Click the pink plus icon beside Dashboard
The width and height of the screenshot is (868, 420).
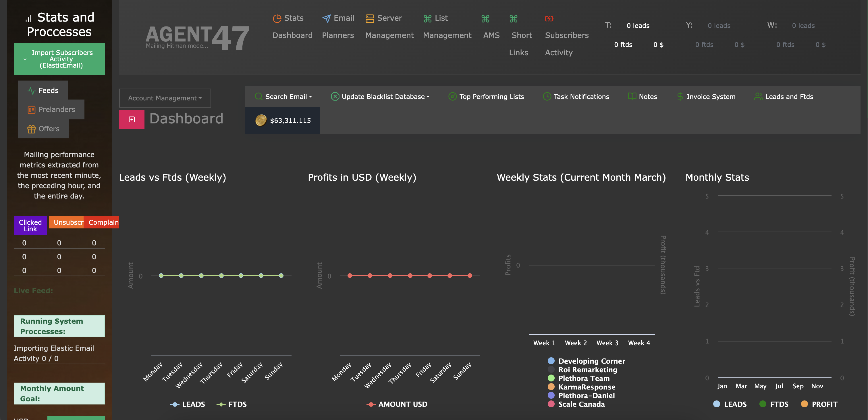[x=132, y=119]
